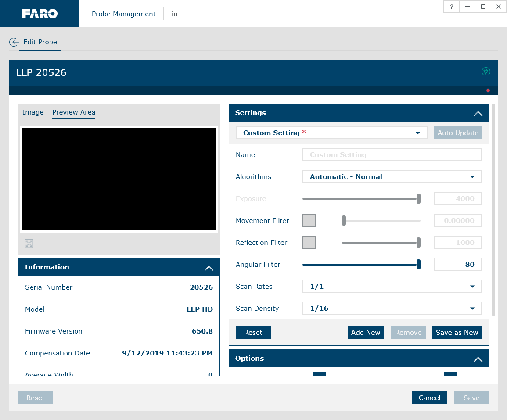
Task: Open the Custom Setting preset dropdown
Action: pyautogui.click(x=331, y=133)
